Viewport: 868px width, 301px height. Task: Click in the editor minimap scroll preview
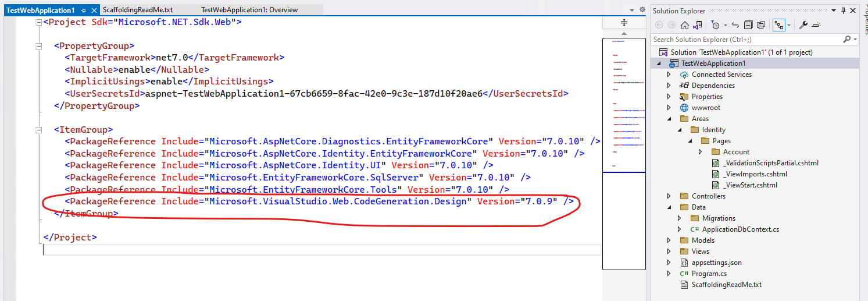pos(624,154)
